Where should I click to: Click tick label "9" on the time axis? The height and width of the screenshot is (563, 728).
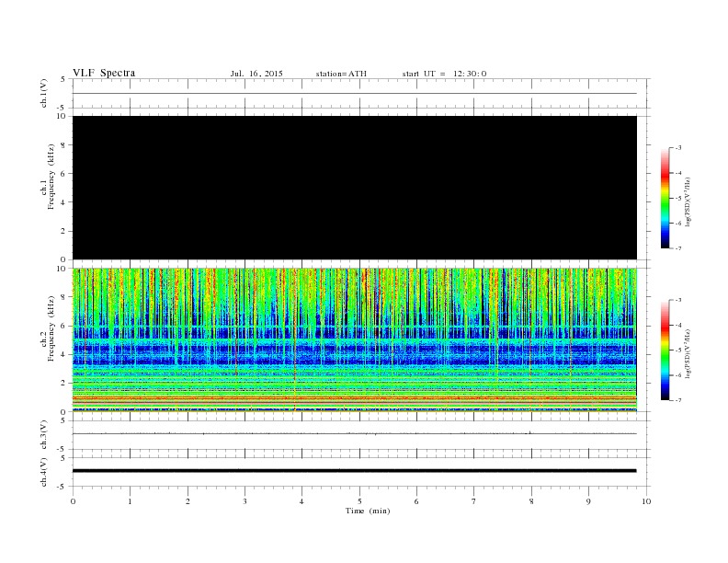click(x=588, y=501)
